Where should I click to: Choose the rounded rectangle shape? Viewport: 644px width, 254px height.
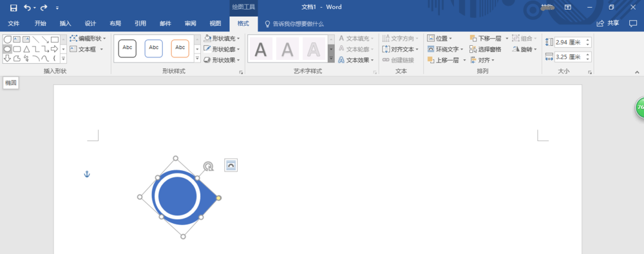17,49
